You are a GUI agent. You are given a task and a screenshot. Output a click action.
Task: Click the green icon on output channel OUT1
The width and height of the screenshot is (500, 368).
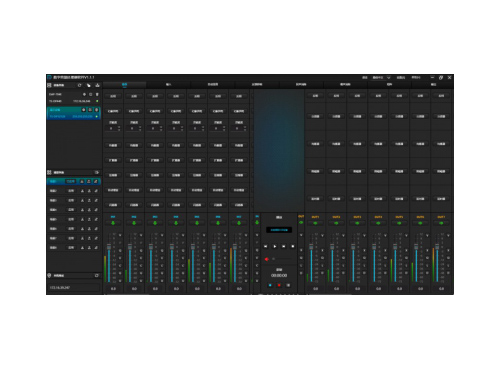pyautogui.click(x=315, y=223)
